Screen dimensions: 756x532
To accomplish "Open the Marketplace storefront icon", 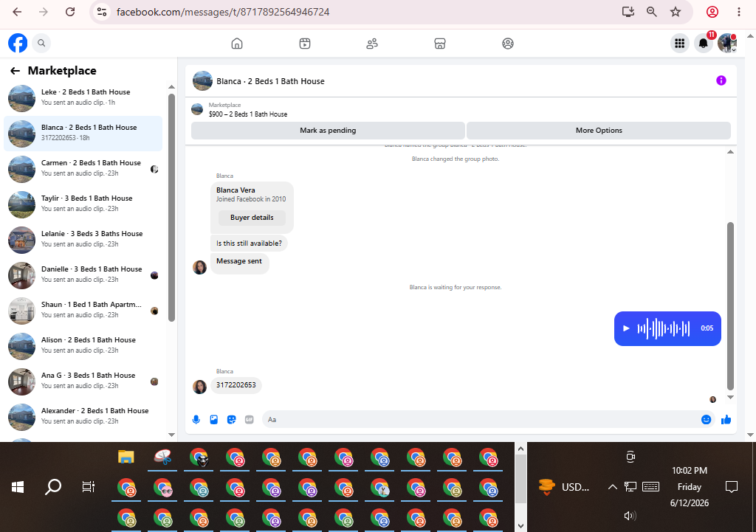I will click(x=440, y=44).
